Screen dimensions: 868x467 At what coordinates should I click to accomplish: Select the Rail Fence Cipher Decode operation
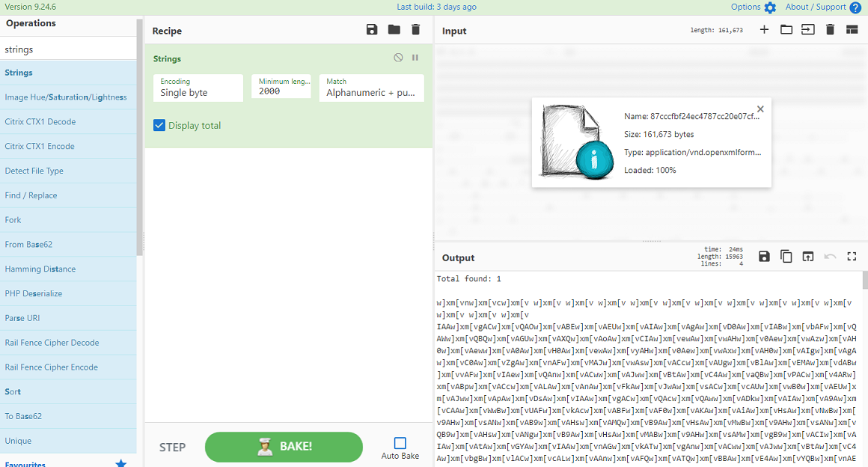[x=68, y=342]
